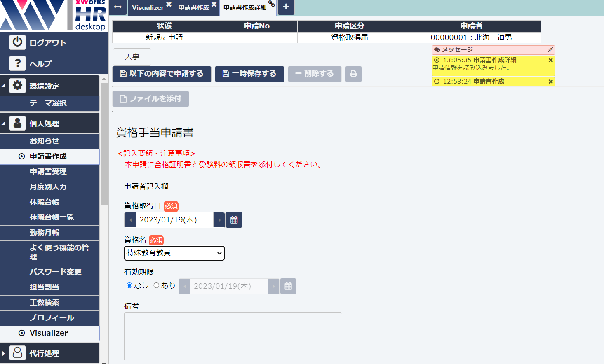Screen dimensions: 604x364
Task: Click the sidebar collapse double-arrow icon
Action: 118,7
